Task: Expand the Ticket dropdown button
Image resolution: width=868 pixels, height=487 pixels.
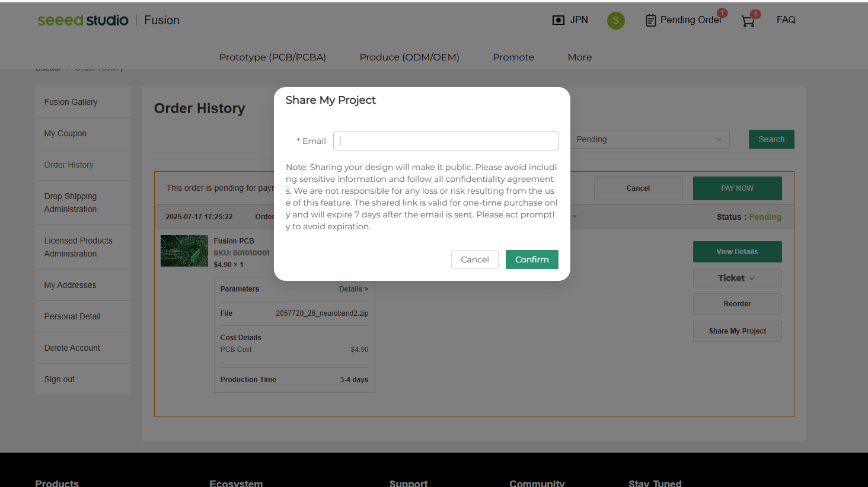Action: pyautogui.click(x=737, y=278)
